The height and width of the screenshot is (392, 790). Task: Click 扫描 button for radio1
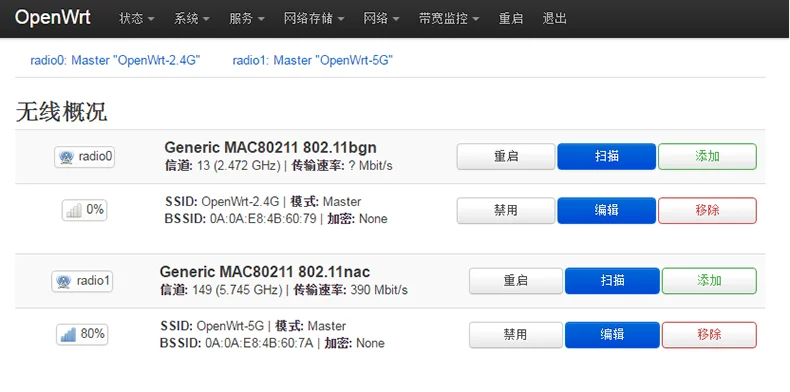[612, 281]
